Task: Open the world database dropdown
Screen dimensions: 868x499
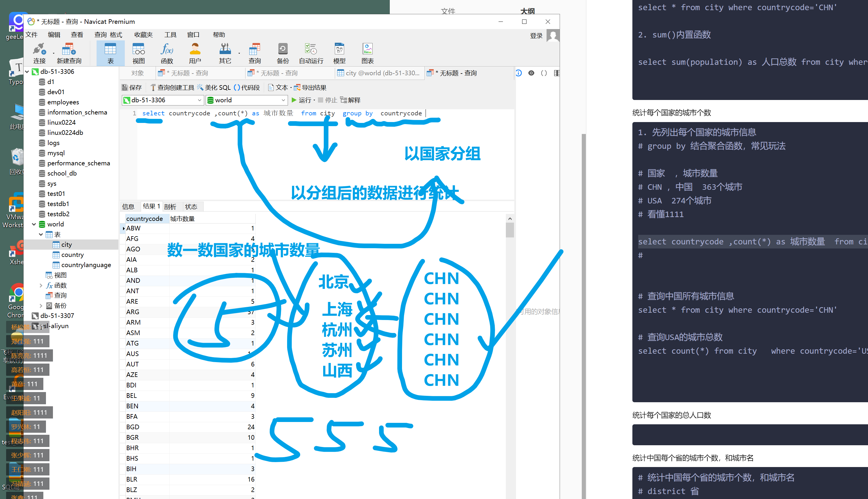Action: [283, 100]
